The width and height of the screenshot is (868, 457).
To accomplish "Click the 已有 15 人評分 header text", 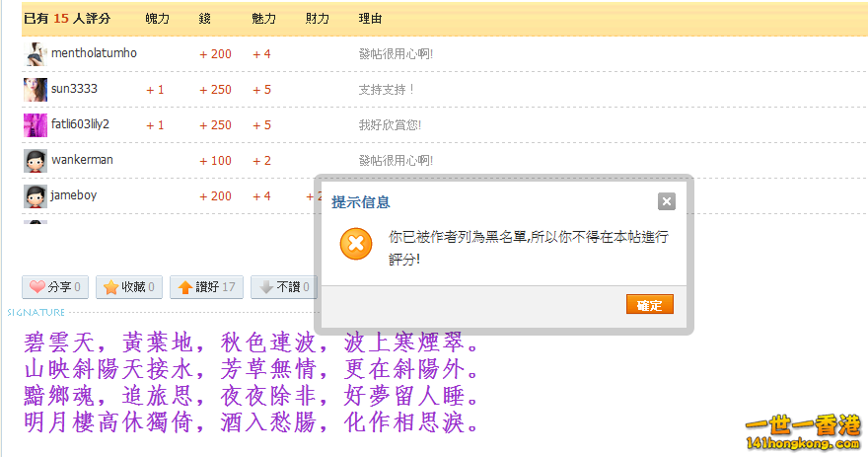I will (x=67, y=19).
